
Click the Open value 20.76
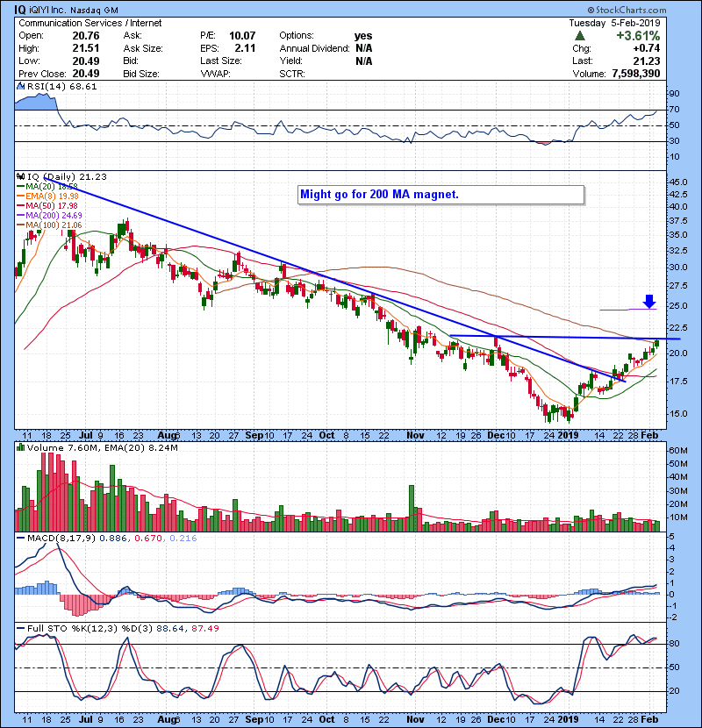(85, 36)
